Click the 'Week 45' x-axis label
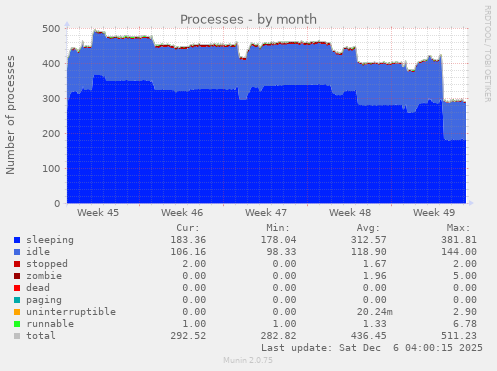Screen dimensions: 497x371 pos(98,213)
